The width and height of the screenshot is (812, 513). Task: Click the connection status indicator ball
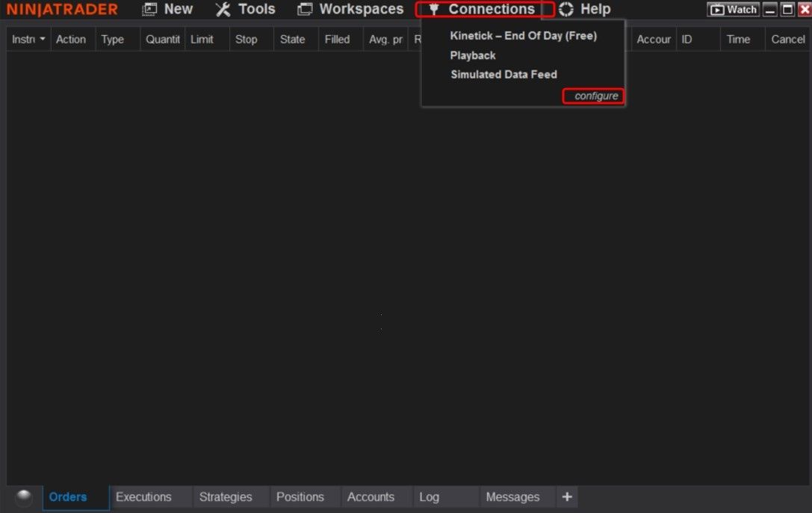tap(23, 497)
